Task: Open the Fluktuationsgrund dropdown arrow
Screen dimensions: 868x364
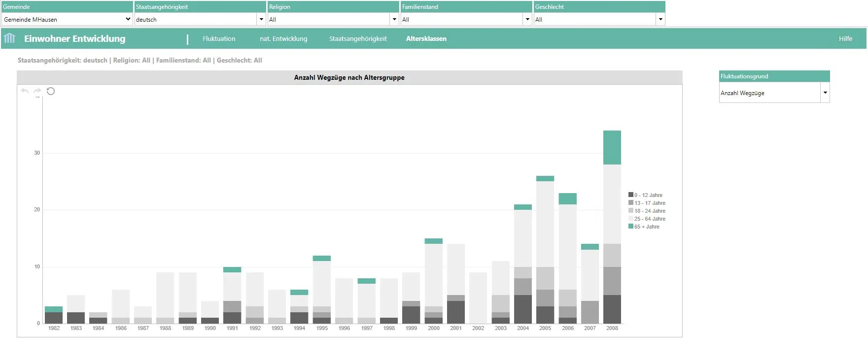Action: coord(825,93)
